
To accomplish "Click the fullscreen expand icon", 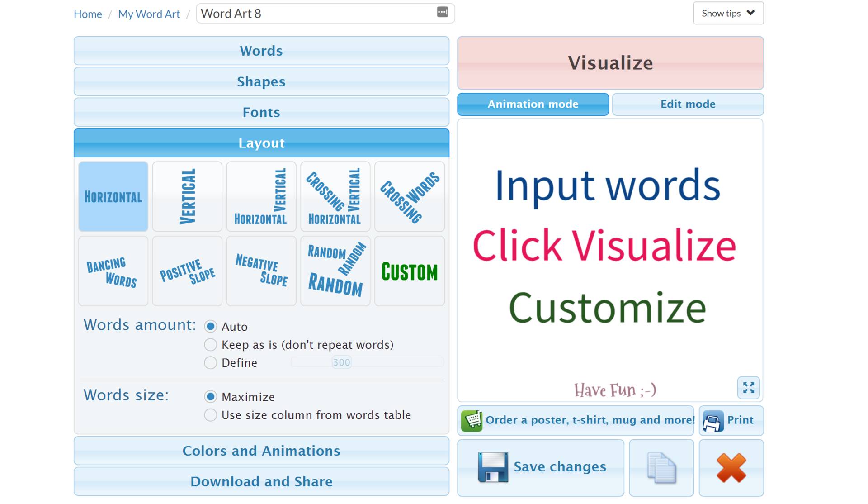I will (748, 388).
